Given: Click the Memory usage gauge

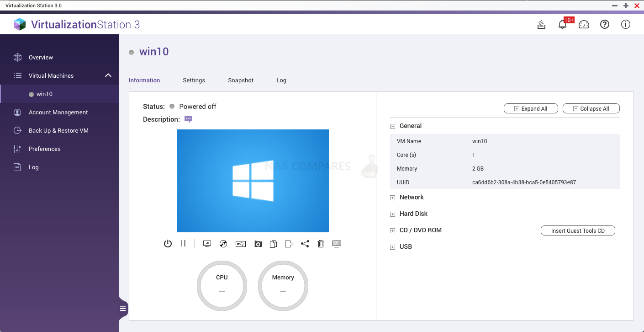Looking at the screenshot, I should click(283, 286).
